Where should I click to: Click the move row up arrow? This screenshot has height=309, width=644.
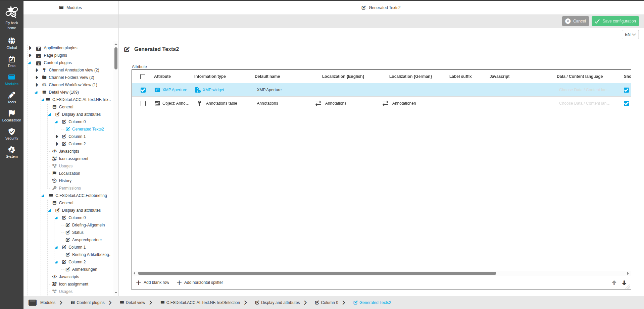tap(614, 283)
